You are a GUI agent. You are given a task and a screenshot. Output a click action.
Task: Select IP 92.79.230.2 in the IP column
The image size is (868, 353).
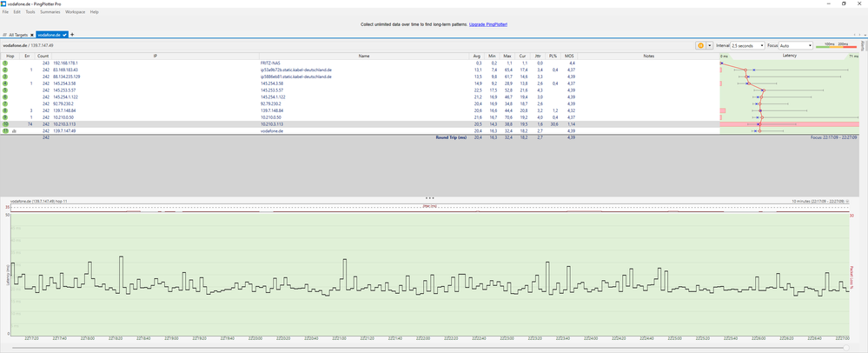point(63,103)
